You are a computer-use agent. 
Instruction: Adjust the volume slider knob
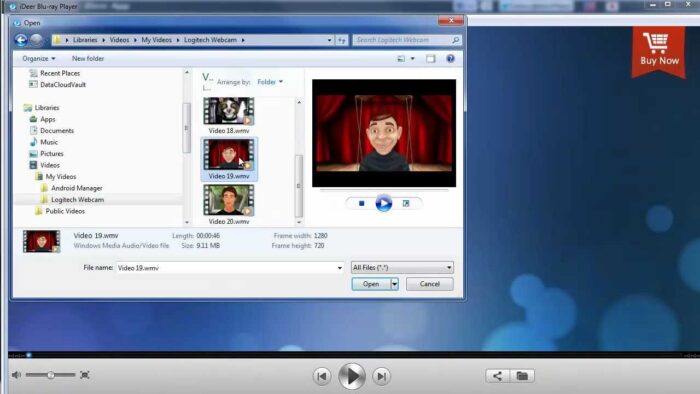point(51,375)
